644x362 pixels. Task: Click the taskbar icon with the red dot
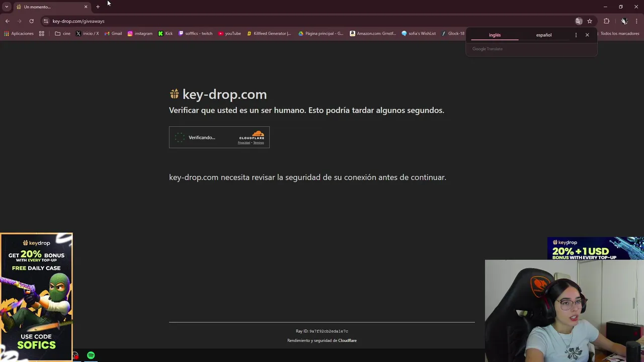[75, 356]
